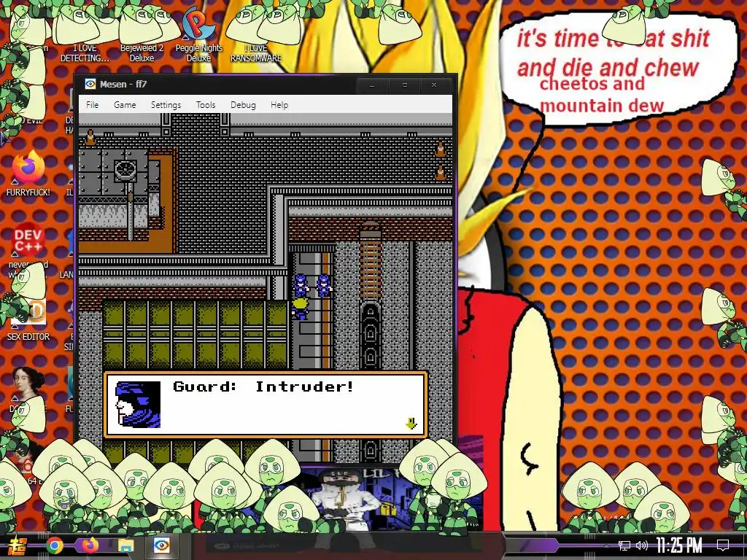Click the yellow dialog continue arrow

tap(411, 423)
